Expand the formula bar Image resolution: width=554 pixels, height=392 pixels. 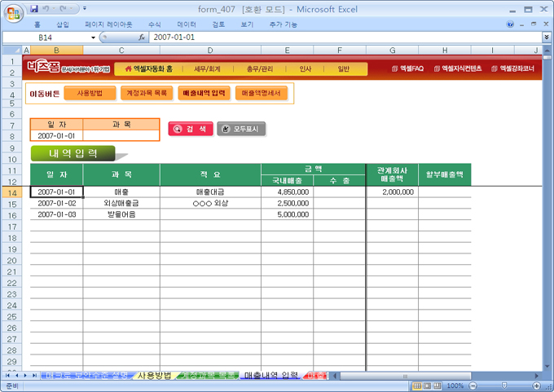tap(546, 37)
